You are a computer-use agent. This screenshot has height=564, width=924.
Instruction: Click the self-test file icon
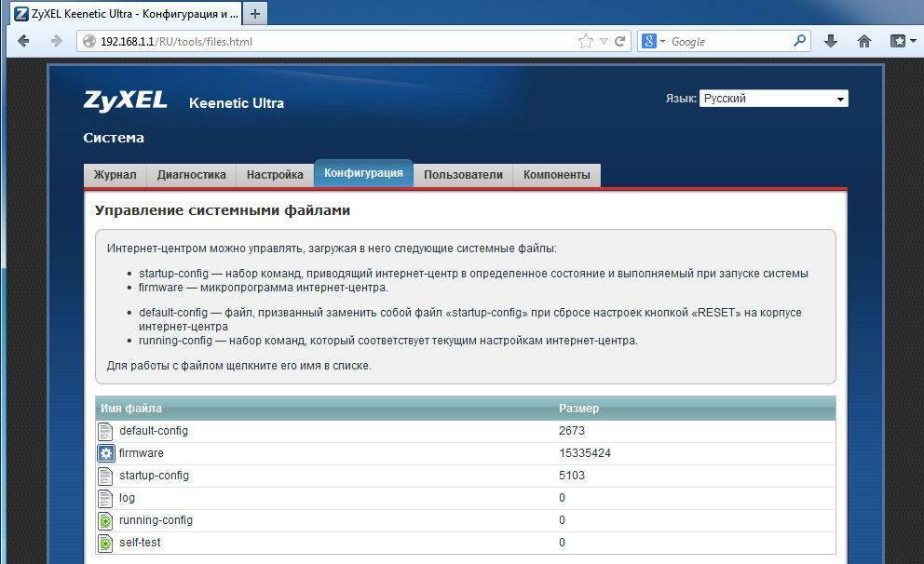[x=106, y=543]
